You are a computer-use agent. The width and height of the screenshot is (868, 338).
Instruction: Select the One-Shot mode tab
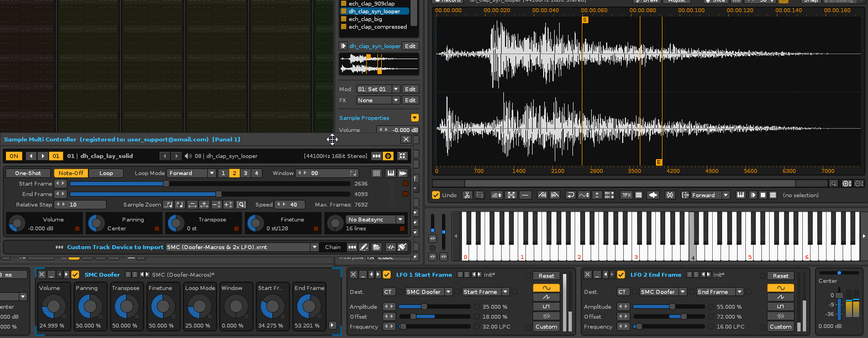point(28,173)
